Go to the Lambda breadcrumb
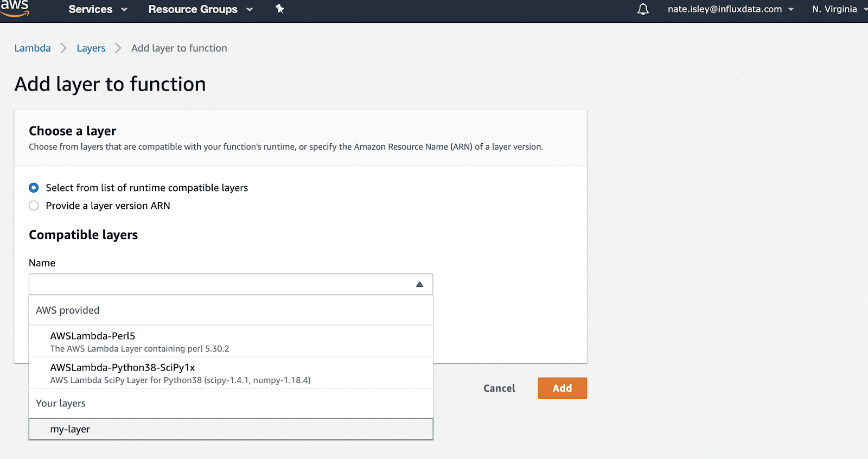 [33, 48]
